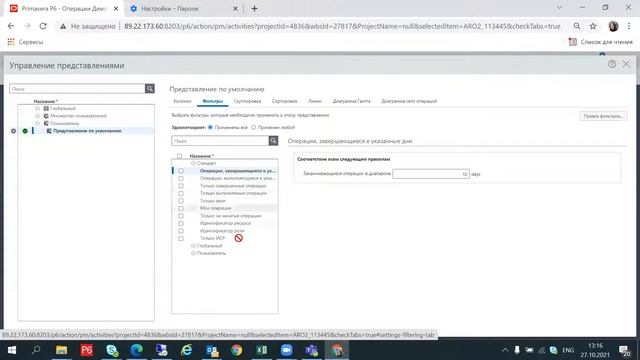Viewport: 640px width, 360px height.
Task: Select the Применены все radio button
Action: [211, 127]
